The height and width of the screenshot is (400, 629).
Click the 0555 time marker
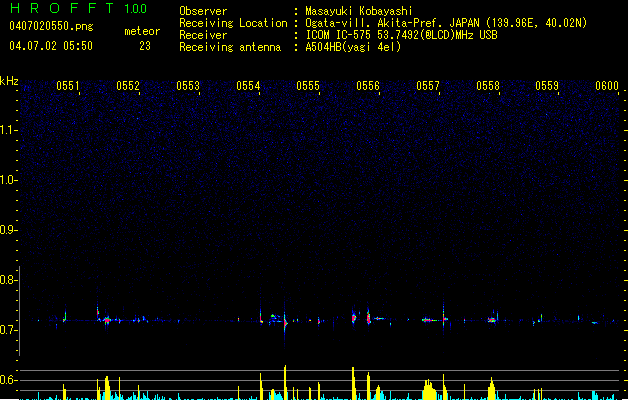tap(308, 86)
